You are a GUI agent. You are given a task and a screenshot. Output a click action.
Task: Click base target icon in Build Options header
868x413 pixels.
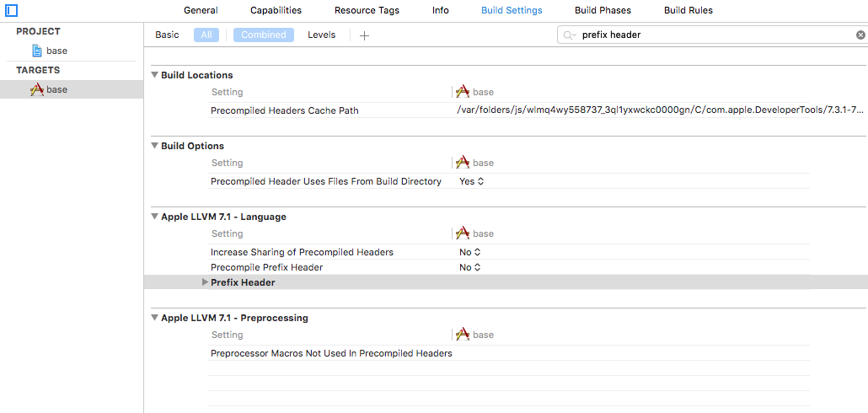pyautogui.click(x=463, y=163)
